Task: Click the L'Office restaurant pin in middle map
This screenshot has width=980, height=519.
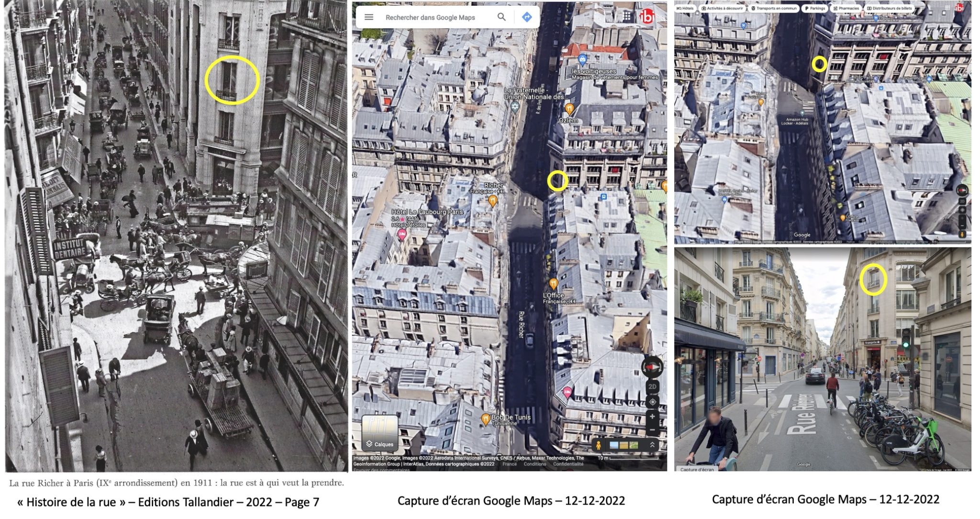Action: tap(554, 283)
